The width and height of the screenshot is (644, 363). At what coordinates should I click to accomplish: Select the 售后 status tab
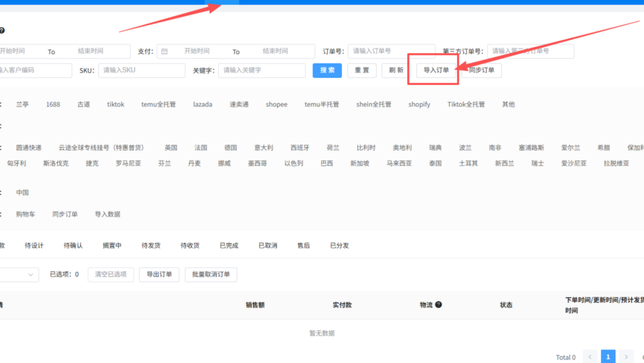[304, 245]
